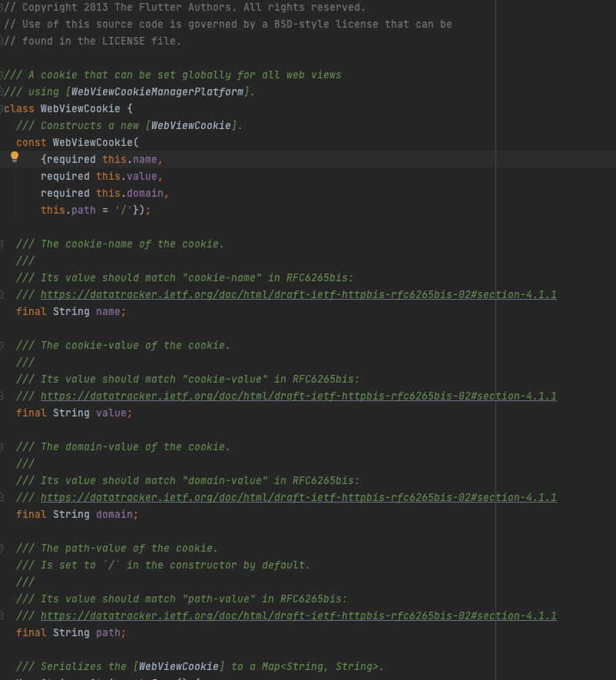Fold the 'The cookie-value of the cookie' comment
This screenshot has width=616, height=680.
pyautogui.click(x=2, y=346)
